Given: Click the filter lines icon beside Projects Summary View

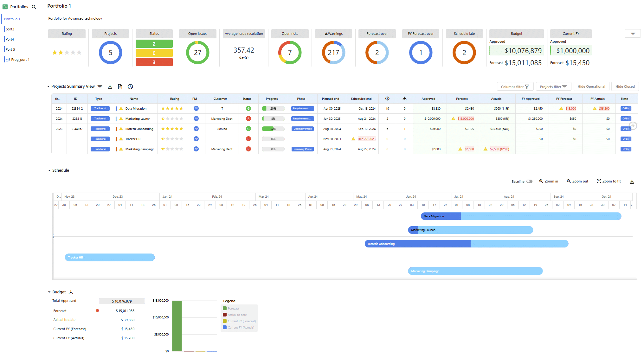Looking at the screenshot, I should [x=100, y=86].
